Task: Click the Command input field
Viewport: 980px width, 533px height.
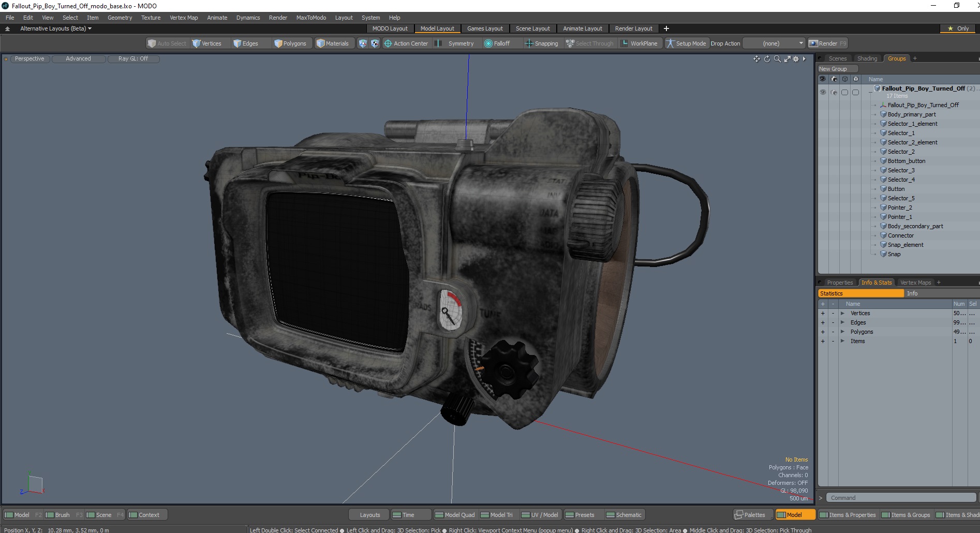Action: click(x=901, y=498)
